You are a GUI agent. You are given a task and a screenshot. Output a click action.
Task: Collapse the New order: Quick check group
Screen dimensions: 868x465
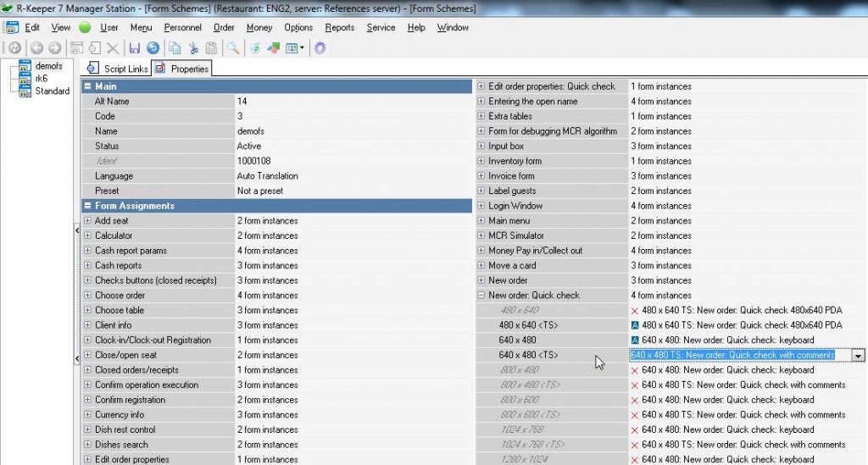(x=481, y=296)
